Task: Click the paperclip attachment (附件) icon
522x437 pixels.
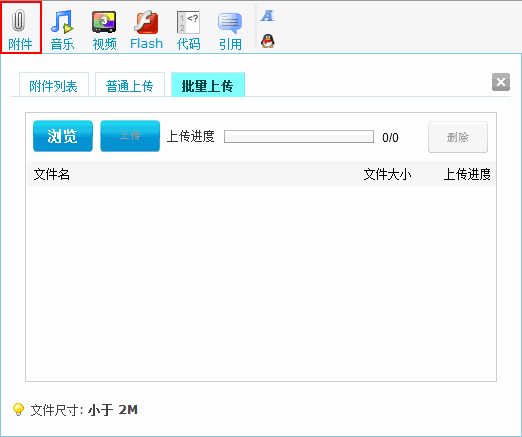Action: [19, 20]
